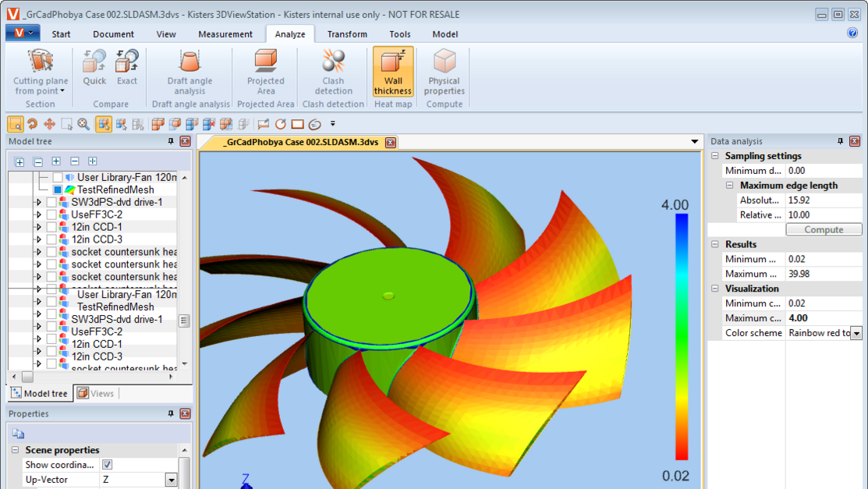868x489 pixels.
Task: Start Draft angle analysis
Action: click(x=190, y=72)
